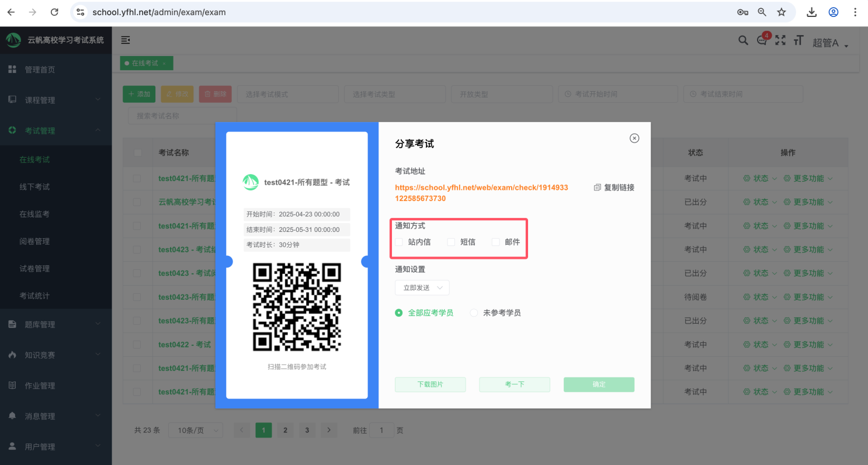The image size is (868, 465).
Task: Click the site info icon in address bar
Action: [x=81, y=12]
